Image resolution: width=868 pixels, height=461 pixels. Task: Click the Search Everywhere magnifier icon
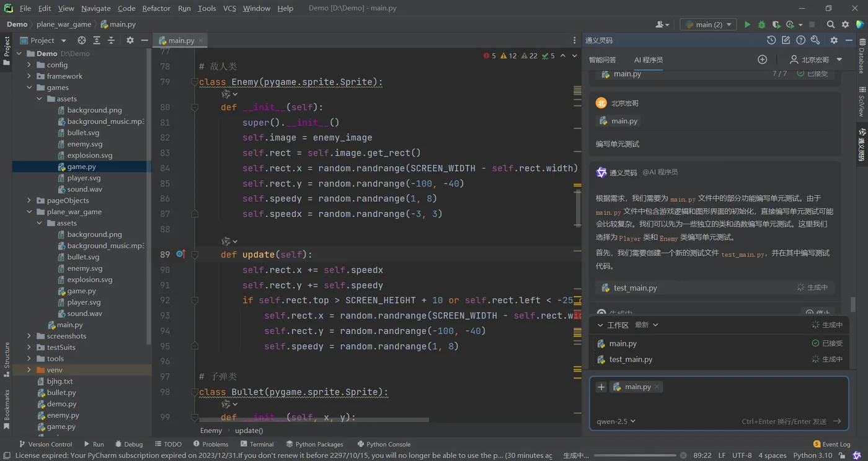coord(830,24)
